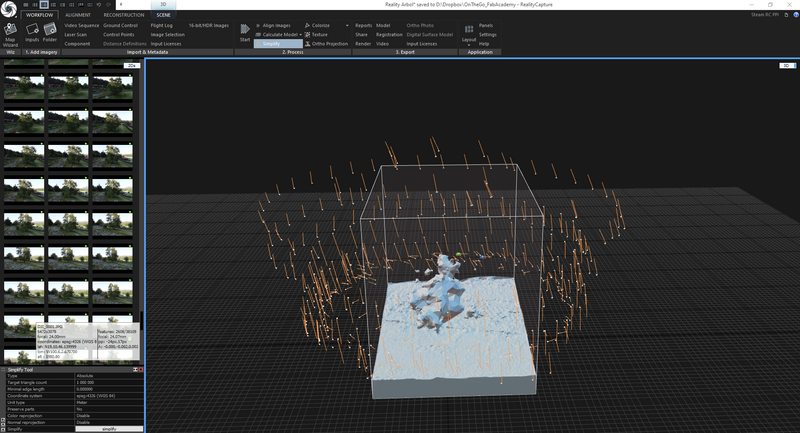This screenshot has width=800, height=433.
Task: Change the Unit type value Meter
Action: 109,402
